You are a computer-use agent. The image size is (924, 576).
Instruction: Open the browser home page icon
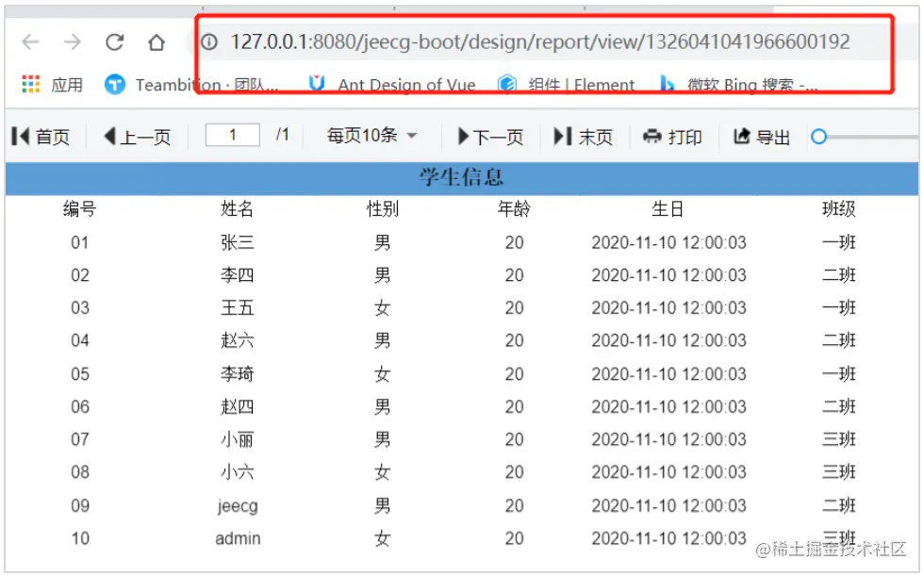pos(157,41)
